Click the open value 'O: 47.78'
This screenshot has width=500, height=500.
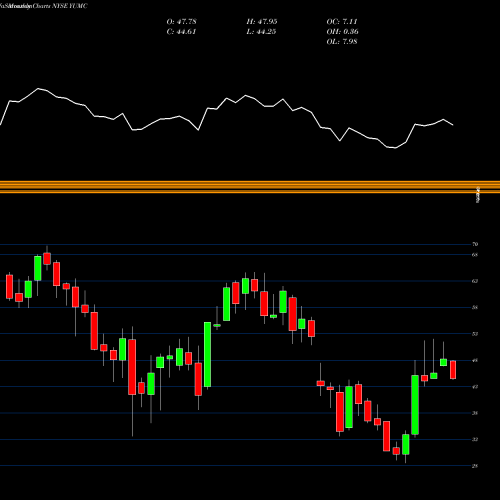181,22
